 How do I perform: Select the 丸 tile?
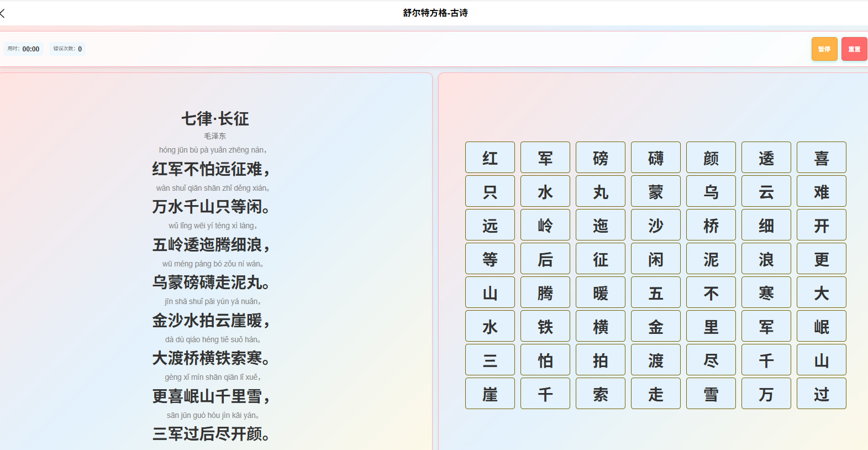pos(601,191)
